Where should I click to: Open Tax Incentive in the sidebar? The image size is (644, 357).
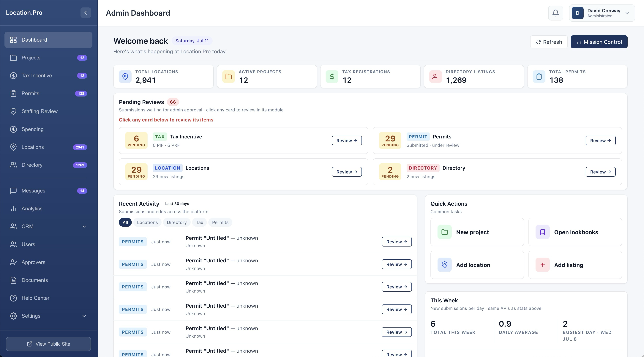tap(48, 75)
